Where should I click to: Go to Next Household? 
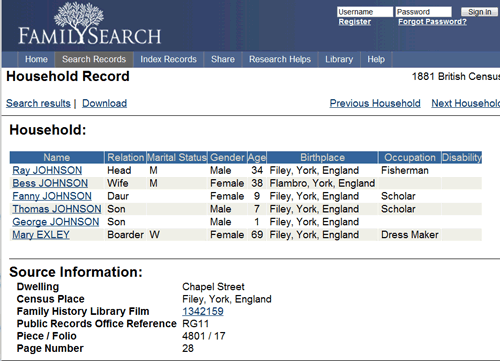466,103
